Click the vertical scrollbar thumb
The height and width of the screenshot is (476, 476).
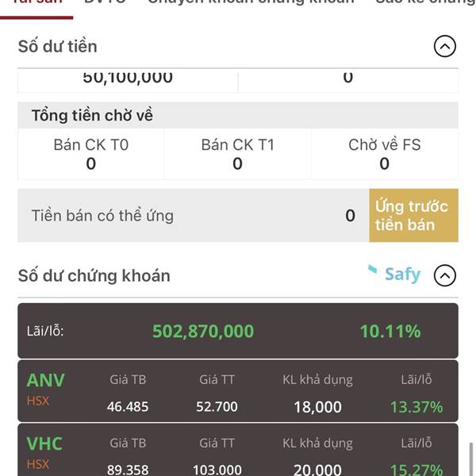click(471, 459)
